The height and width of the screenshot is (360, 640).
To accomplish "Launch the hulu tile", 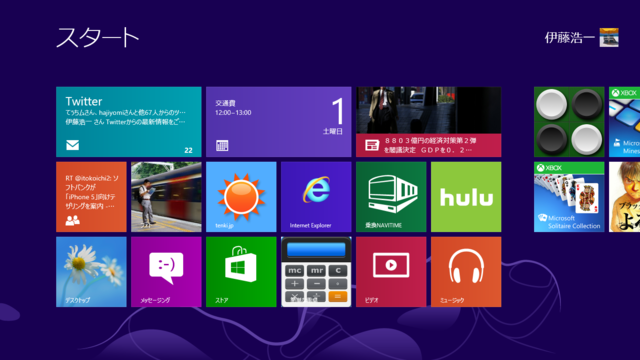I will [x=466, y=197].
